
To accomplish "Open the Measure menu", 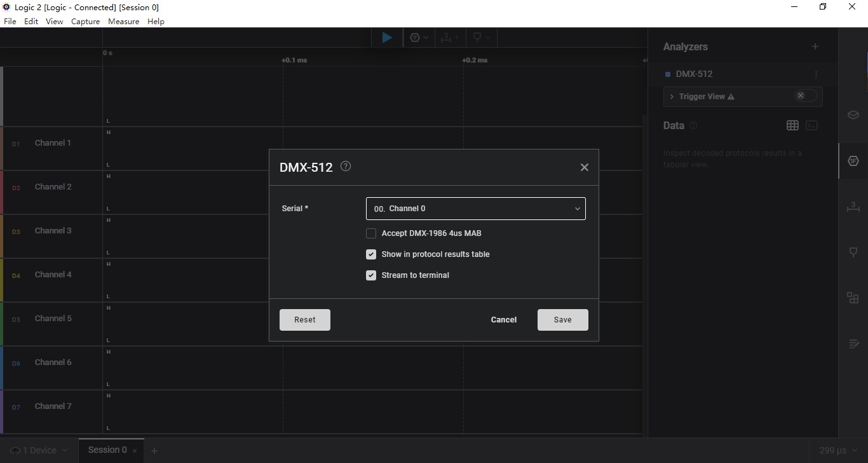I will 124,22.
